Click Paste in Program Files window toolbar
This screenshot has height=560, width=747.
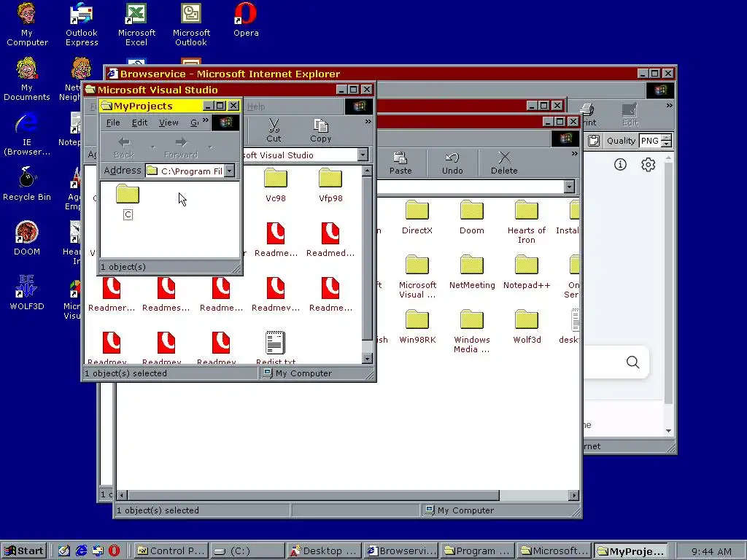tap(400, 163)
